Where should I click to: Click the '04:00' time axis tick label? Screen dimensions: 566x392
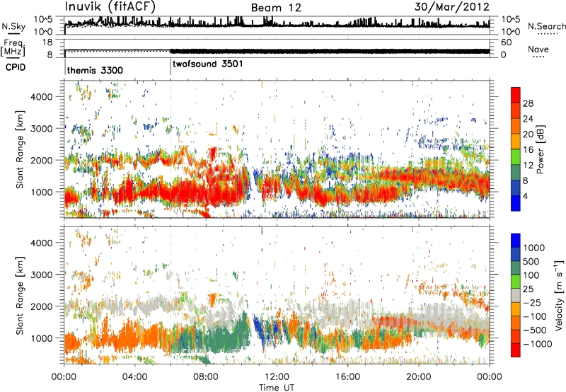[x=134, y=377]
